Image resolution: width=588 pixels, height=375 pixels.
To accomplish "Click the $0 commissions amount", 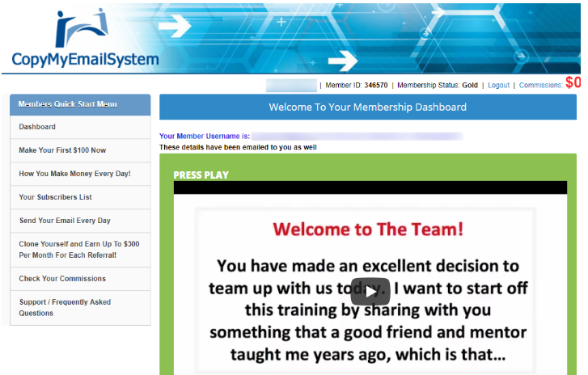I will click(x=573, y=82).
